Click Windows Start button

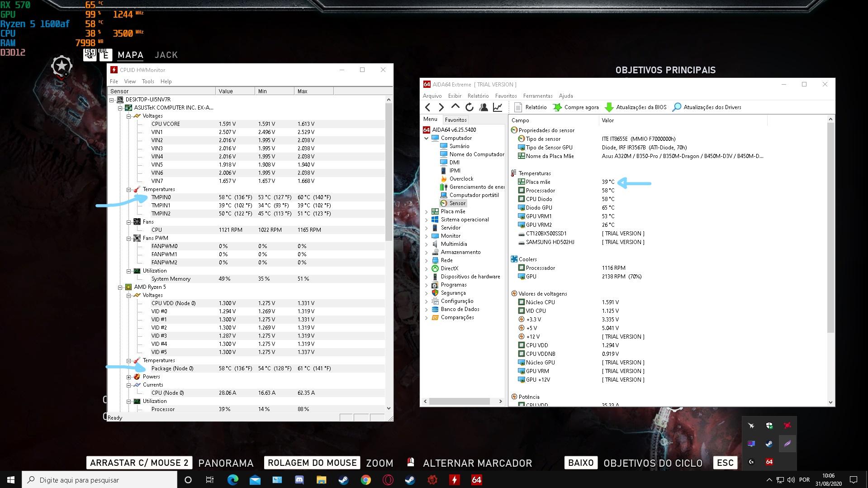point(11,480)
